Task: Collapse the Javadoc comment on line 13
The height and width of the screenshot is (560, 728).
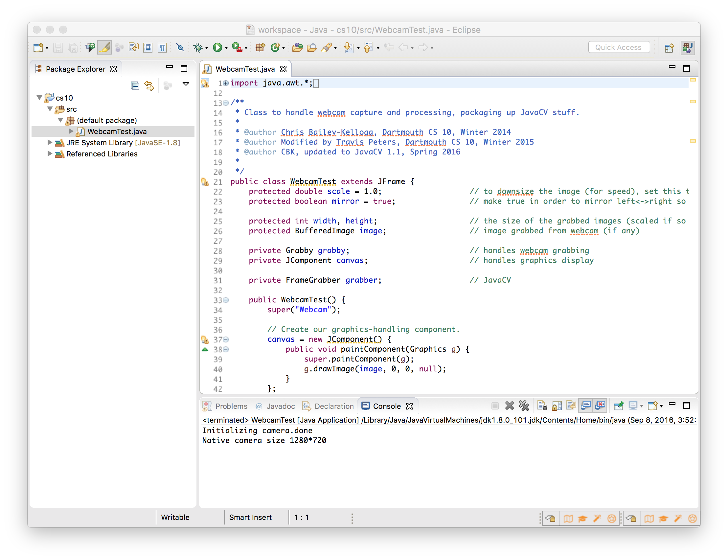Action: 226,103
